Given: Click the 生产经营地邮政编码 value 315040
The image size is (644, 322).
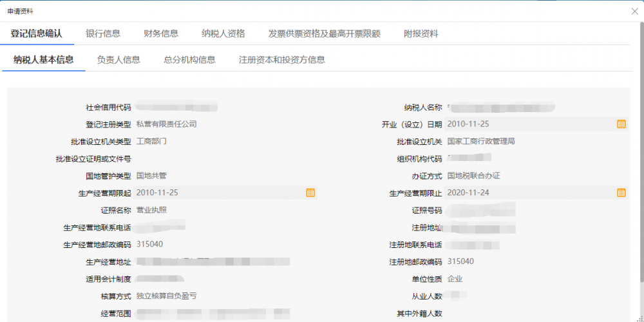Looking at the screenshot, I should (x=149, y=244).
